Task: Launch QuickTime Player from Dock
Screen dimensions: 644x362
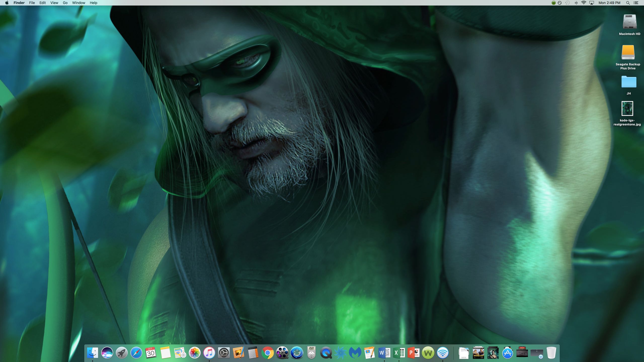Action: [326, 353]
